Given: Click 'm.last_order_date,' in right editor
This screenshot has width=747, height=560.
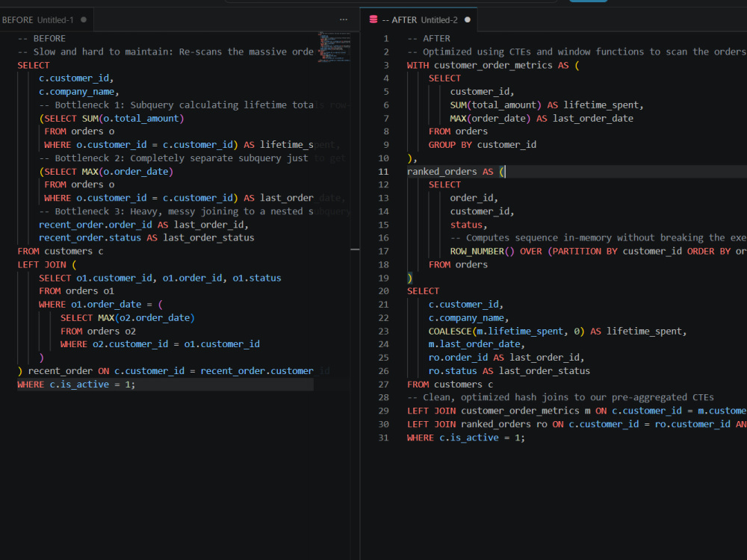Looking at the screenshot, I should (477, 344).
